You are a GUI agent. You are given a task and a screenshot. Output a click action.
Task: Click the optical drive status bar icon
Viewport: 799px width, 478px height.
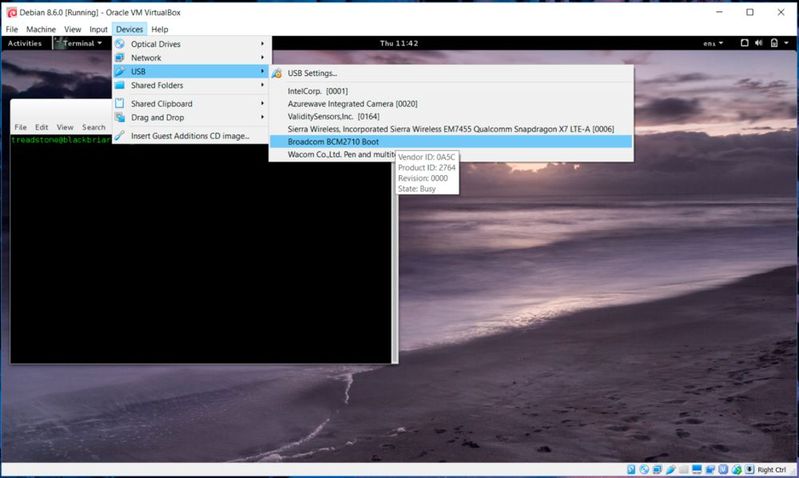pos(644,469)
